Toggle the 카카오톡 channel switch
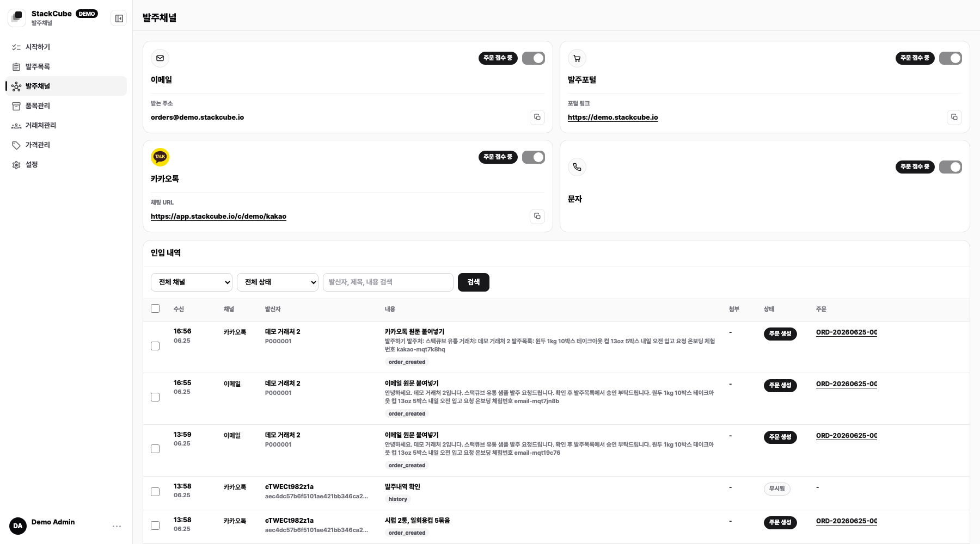 point(534,157)
